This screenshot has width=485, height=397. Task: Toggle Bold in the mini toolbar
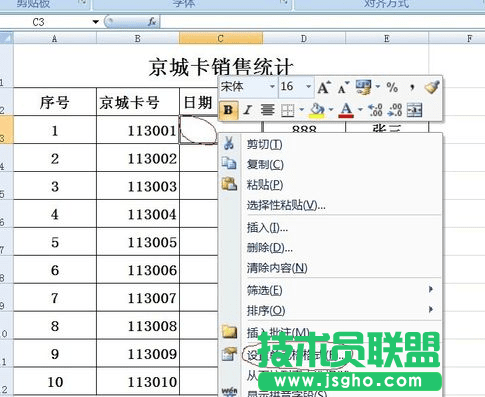tap(228, 110)
